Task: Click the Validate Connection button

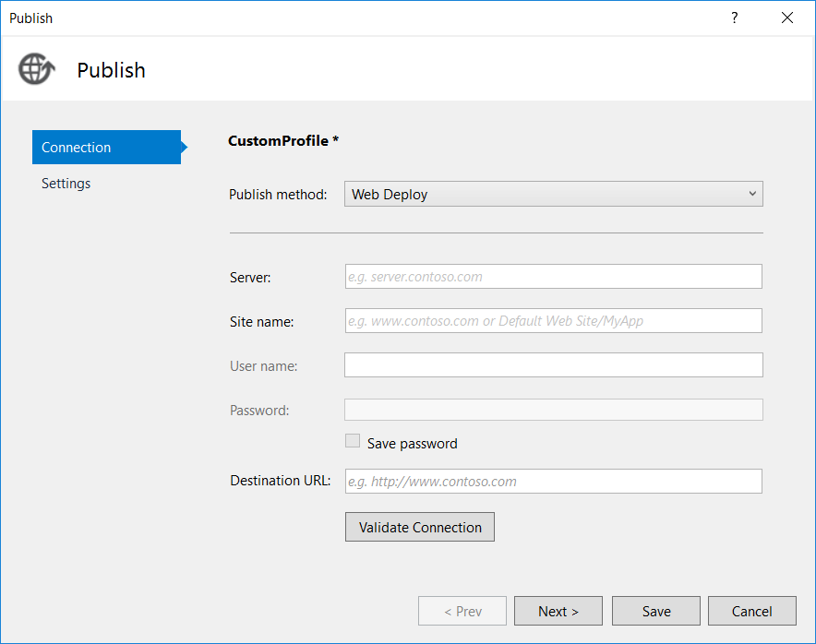Action: (419, 527)
